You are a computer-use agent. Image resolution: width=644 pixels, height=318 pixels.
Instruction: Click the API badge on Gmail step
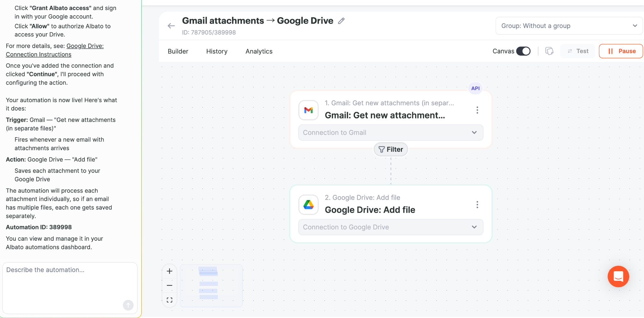[475, 88]
